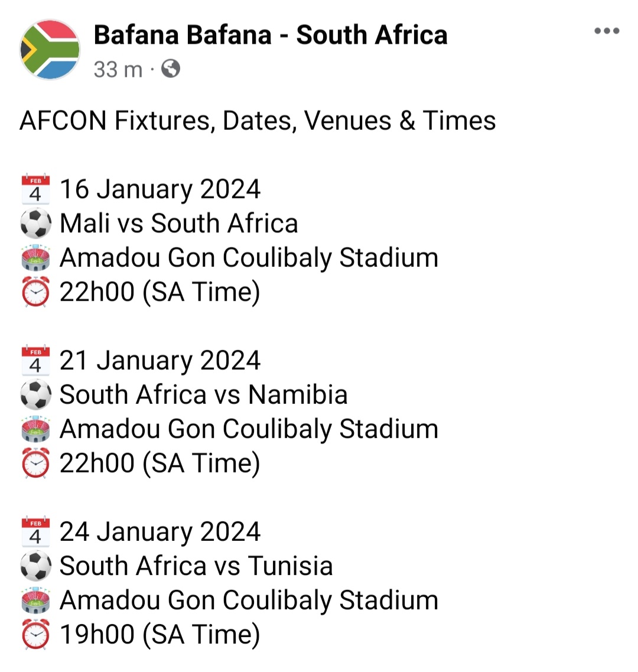Click the South Africa flag profile picture

click(50, 50)
